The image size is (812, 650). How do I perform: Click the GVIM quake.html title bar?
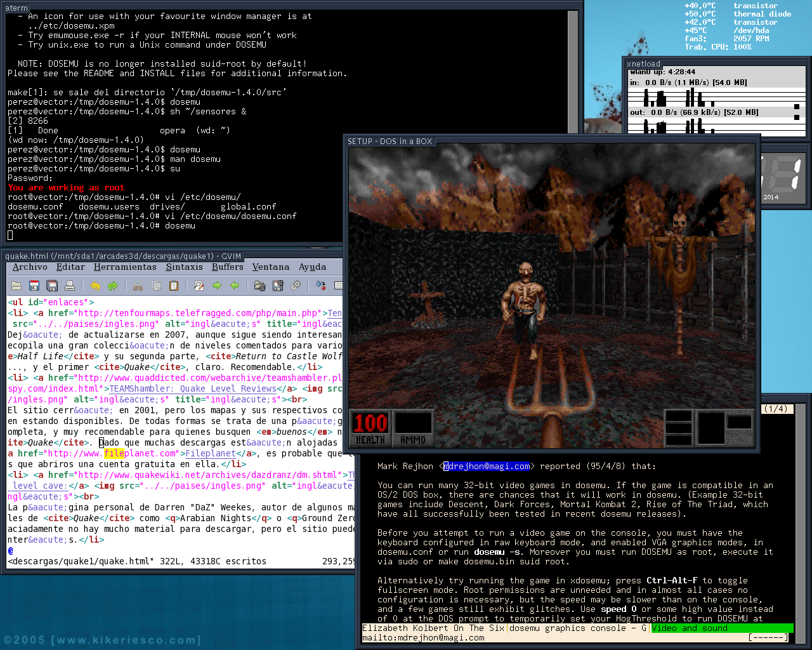[123, 256]
